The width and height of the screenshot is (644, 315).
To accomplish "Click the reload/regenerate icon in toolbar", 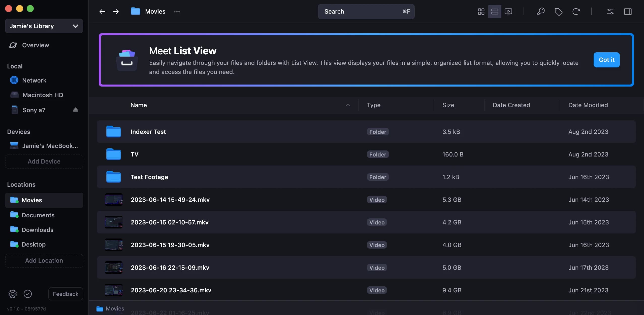I will tap(576, 12).
